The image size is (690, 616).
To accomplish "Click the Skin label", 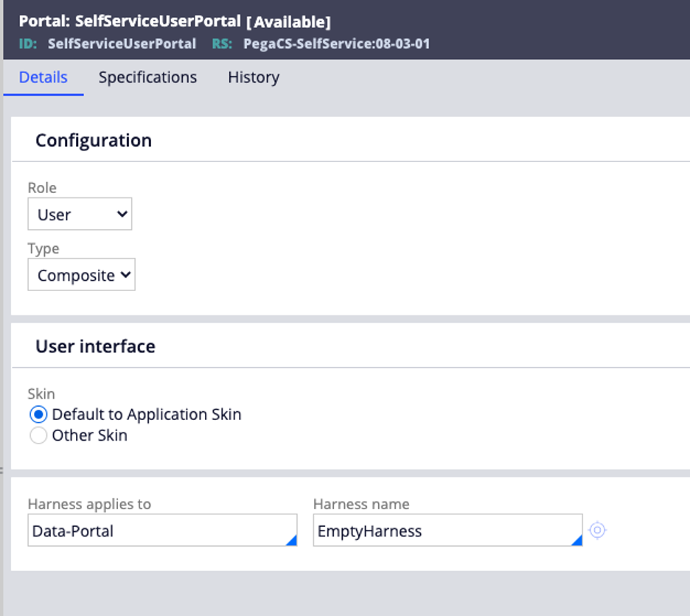I will click(41, 393).
